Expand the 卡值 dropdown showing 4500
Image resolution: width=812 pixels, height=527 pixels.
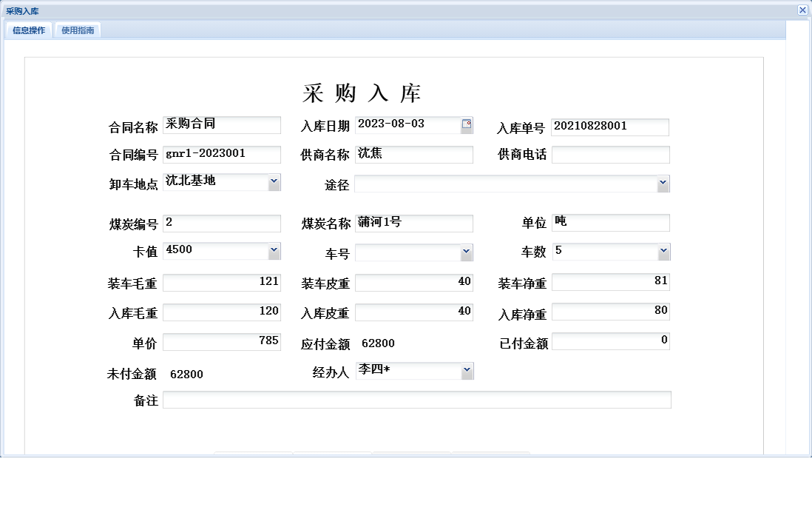coord(274,250)
